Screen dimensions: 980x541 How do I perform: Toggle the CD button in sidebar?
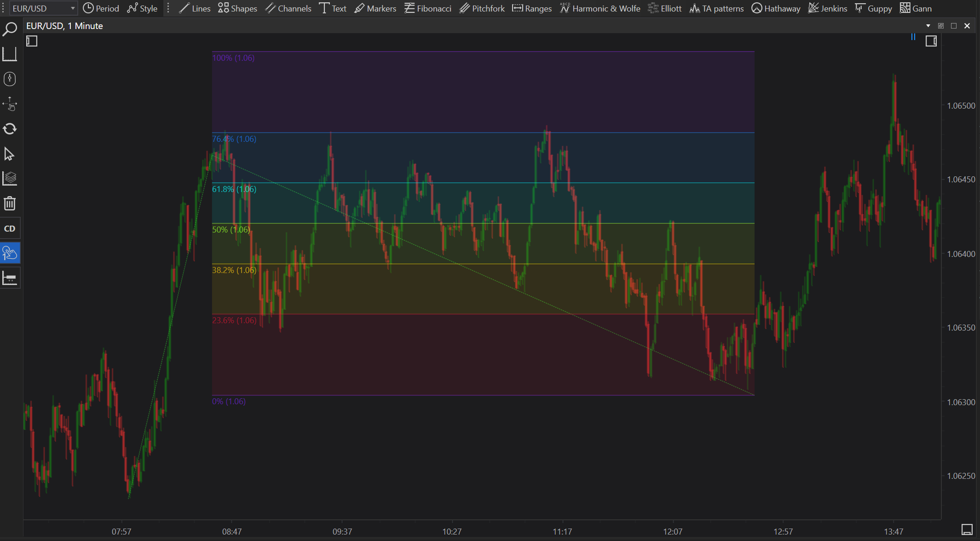point(10,228)
